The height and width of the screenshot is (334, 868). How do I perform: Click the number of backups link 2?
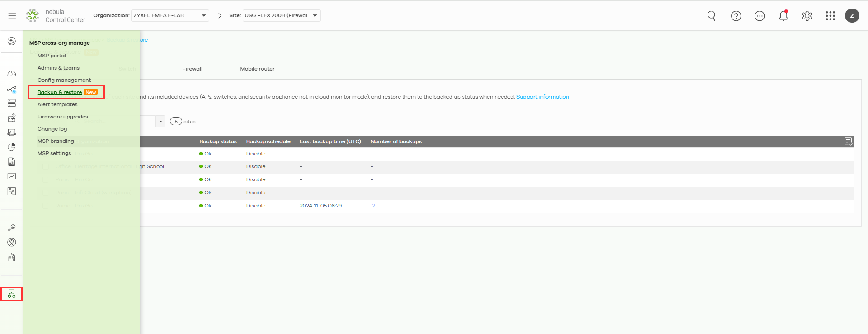click(374, 206)
